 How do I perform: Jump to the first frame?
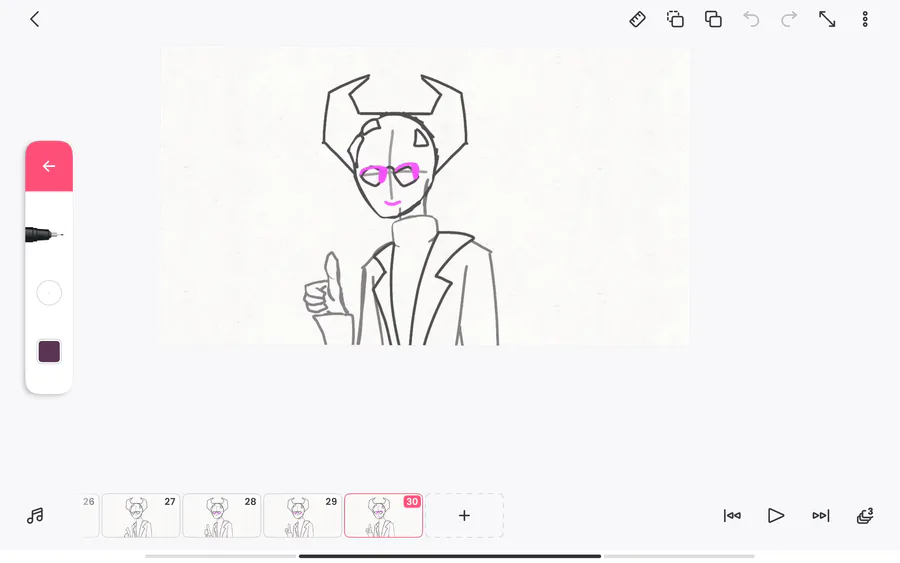point(732,515)
